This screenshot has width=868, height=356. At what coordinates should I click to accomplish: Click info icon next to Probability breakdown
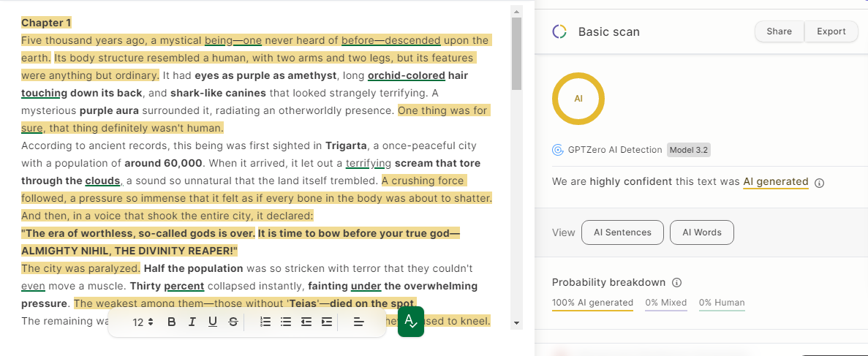click(x=676, y=283)
